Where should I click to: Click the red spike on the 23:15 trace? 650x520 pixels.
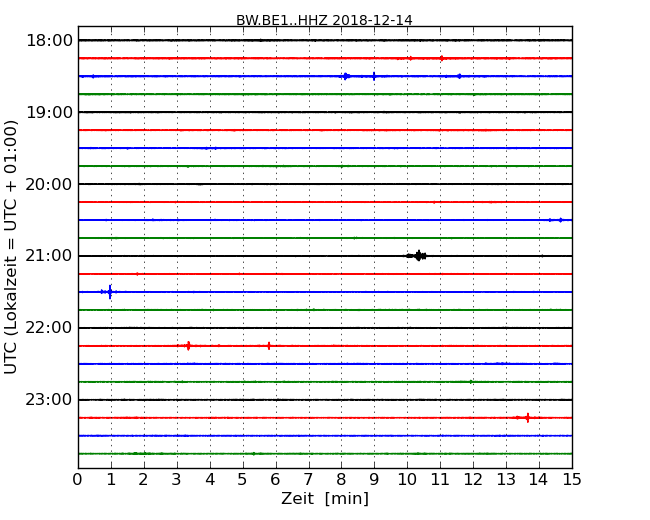click(527, 418)
